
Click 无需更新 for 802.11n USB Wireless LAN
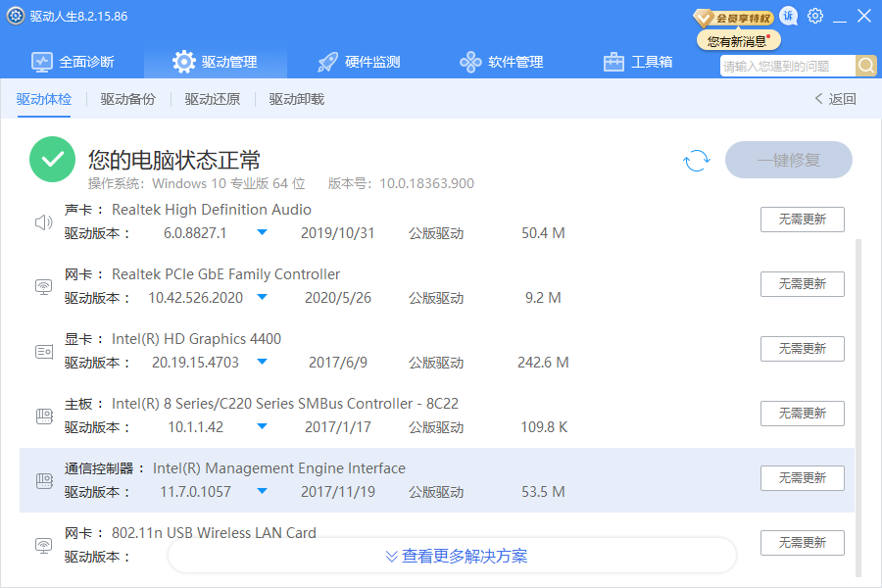point(802,543)
